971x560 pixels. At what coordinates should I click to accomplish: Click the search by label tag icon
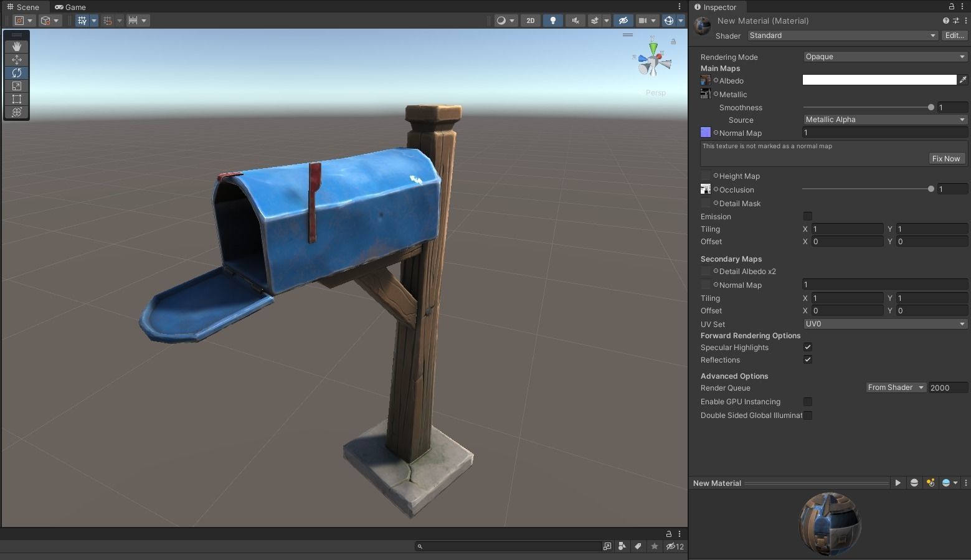[638, 546]
